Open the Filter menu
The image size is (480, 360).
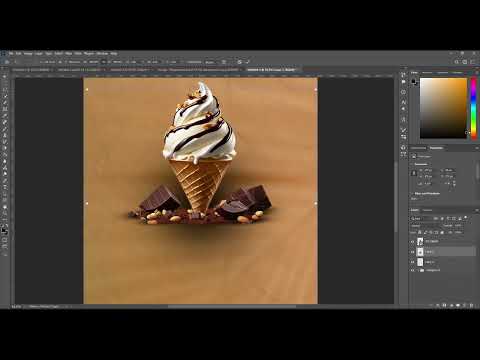click(69, 53)
